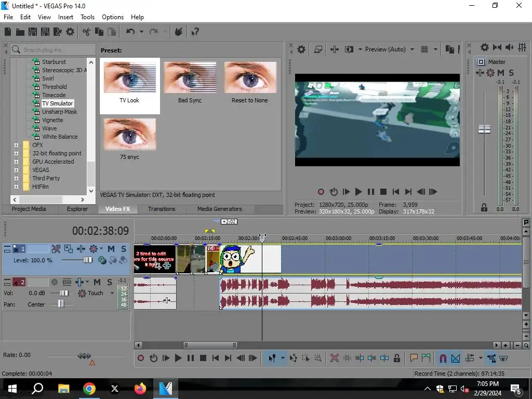Copy snapshot to clipboard in preview
Image resolution: width=532 pixels, height=399 pixels.
[x=449, y=49]
